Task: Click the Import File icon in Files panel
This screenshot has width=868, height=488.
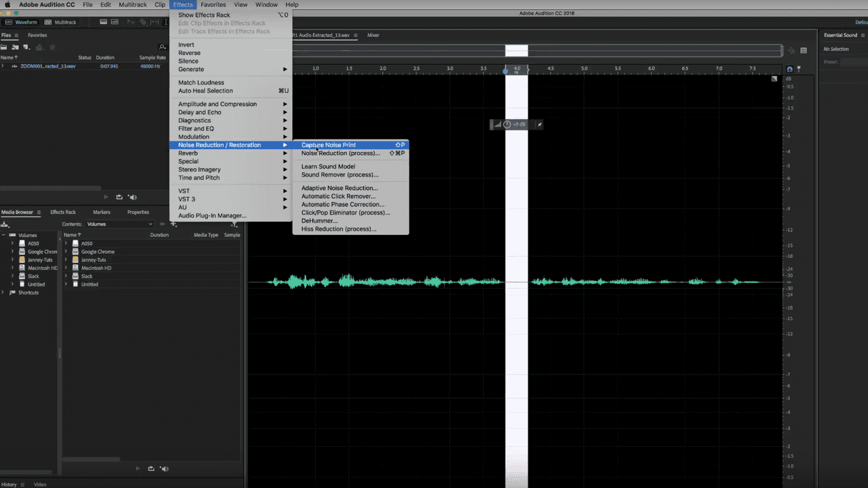Action: (15, 47)
